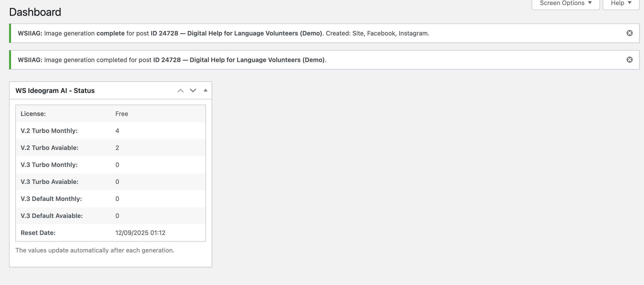Click the Dashboard page heading
Viewport: 644px width, 285px height.
[35, 12]
